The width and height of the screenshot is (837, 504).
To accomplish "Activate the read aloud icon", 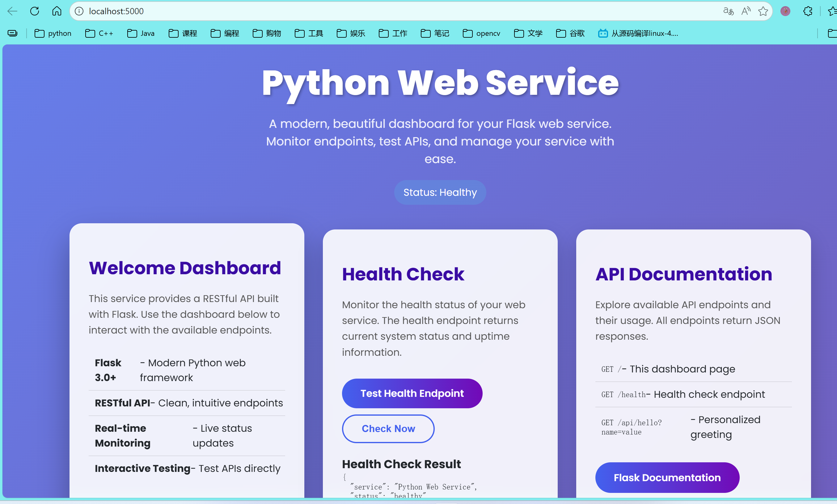I will click(746, 11).
